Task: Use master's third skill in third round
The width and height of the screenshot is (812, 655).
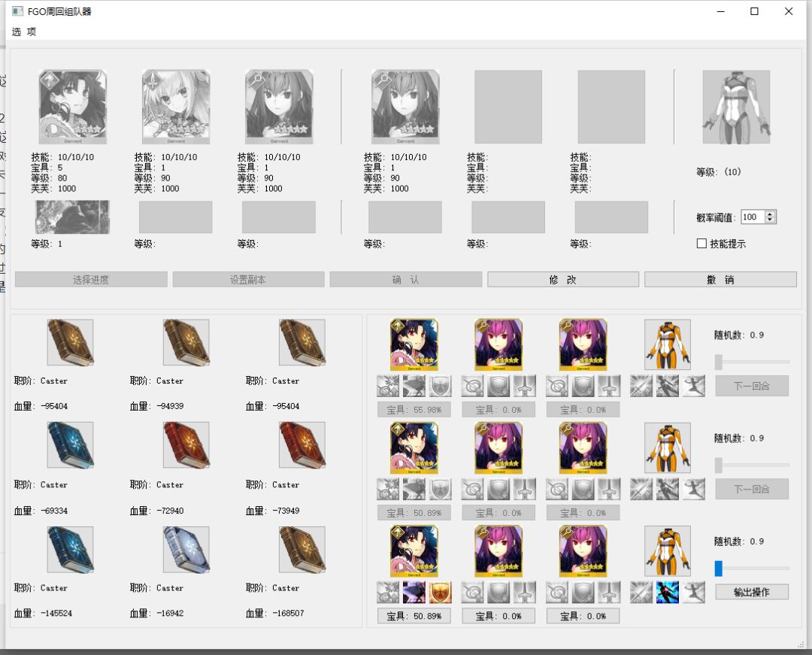Action: point(694,593)
